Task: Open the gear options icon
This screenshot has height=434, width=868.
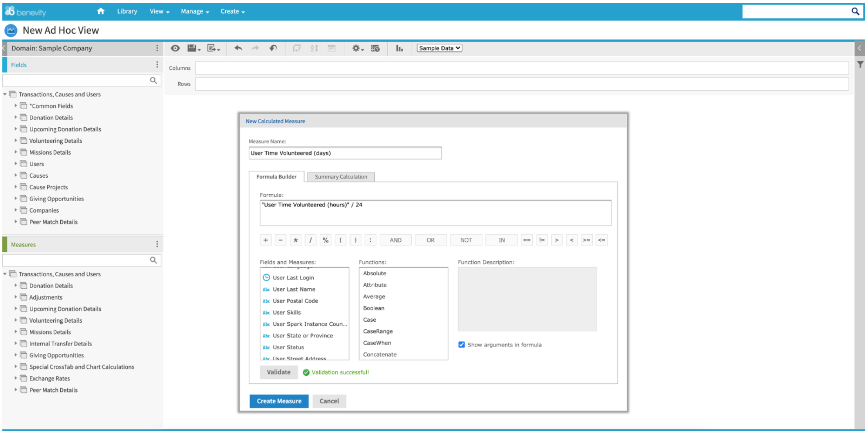Action: pyautogui.click(x=358, y=48)
